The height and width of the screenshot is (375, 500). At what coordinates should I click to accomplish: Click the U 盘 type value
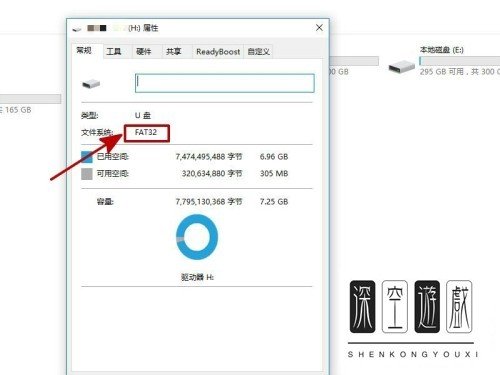coord(143,116)
